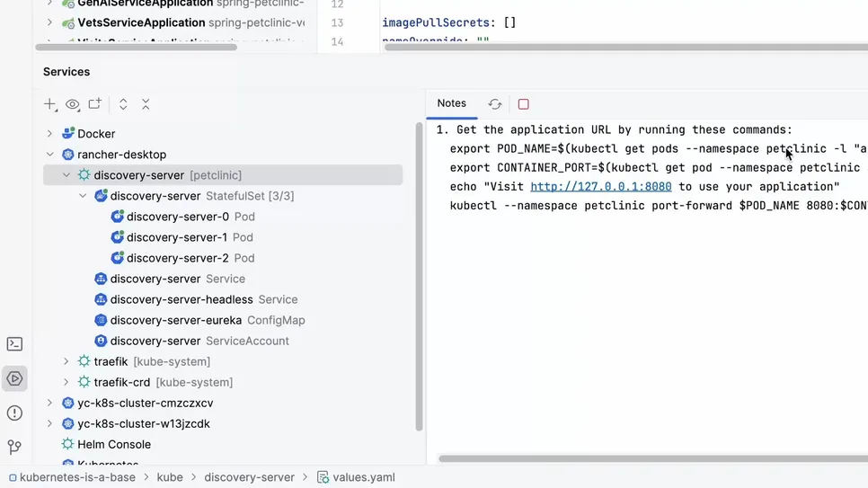Viewport: 868px width, 488px height.
Task: Expand the traefik kube-system release
Action: click(66, 361)
